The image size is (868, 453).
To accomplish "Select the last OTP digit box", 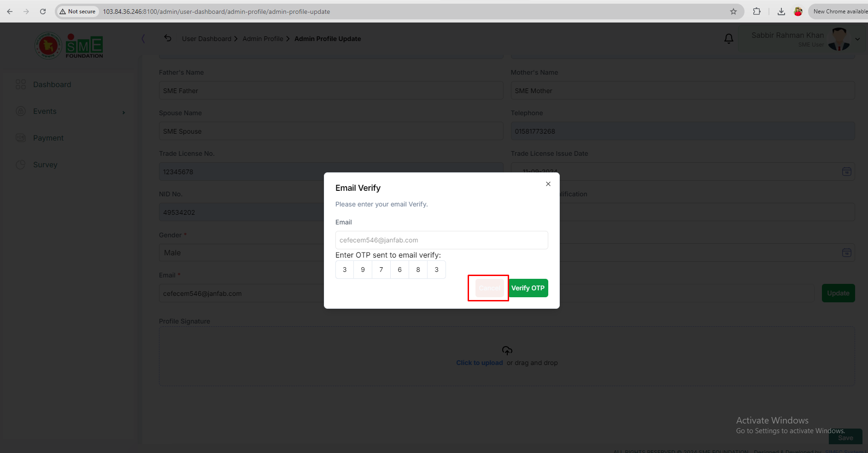I will 437,270.
